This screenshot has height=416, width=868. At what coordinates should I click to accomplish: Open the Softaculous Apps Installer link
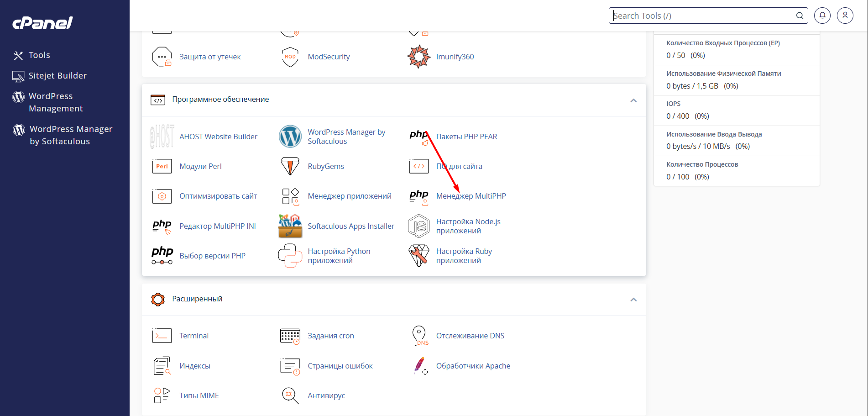[351, 226]
